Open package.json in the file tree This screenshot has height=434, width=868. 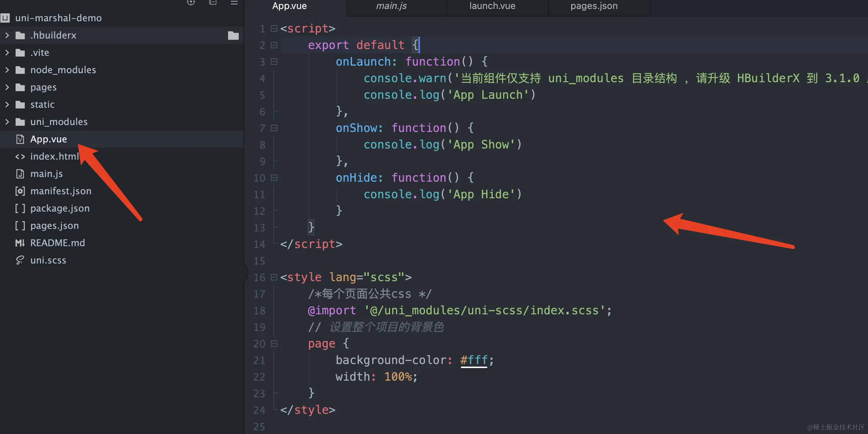tap(60, 208)
